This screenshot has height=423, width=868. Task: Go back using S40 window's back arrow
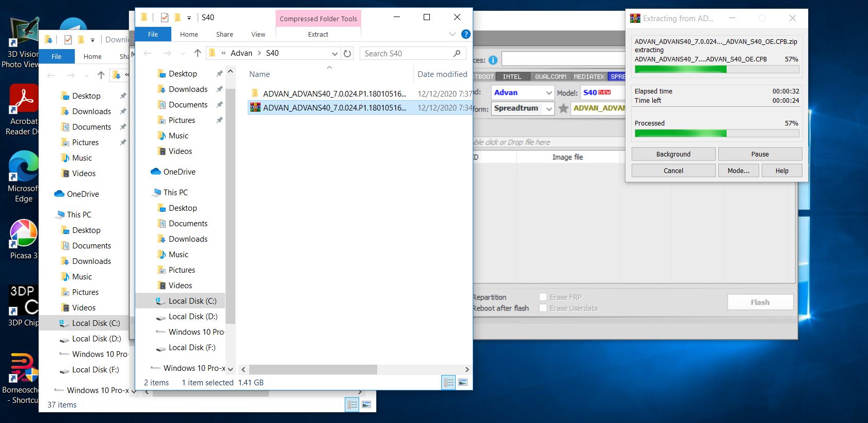(148, 53)
